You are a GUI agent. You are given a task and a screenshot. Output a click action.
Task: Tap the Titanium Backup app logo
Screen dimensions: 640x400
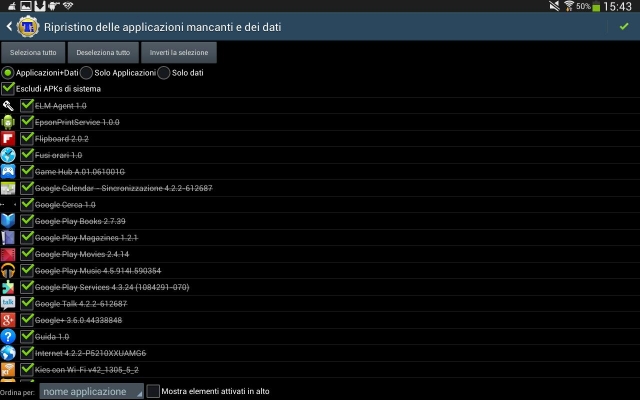(x=28, y=27)
